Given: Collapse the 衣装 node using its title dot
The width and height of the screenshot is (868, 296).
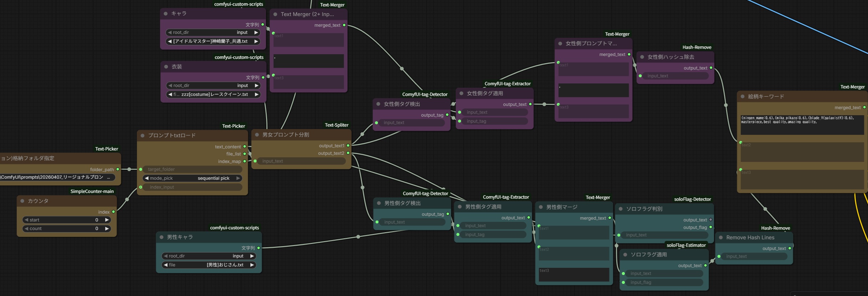Looking at the screenshot, I should 166,67.
